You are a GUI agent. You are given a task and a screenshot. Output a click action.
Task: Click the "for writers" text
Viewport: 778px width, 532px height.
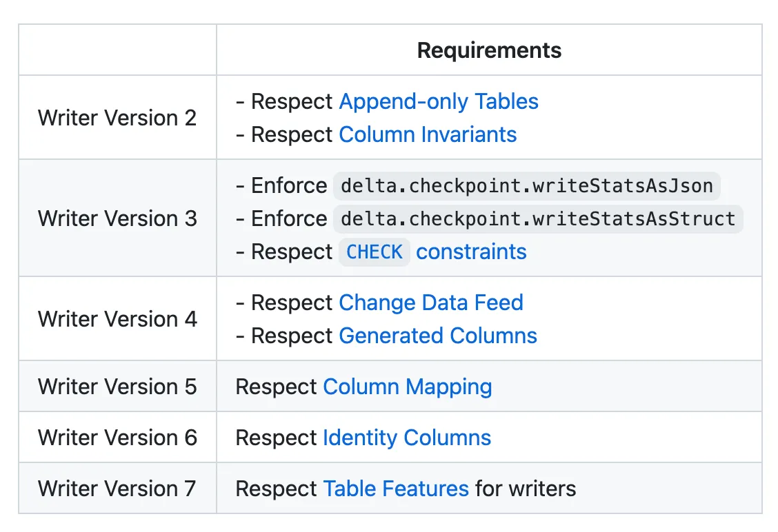[x=525, y=489]
